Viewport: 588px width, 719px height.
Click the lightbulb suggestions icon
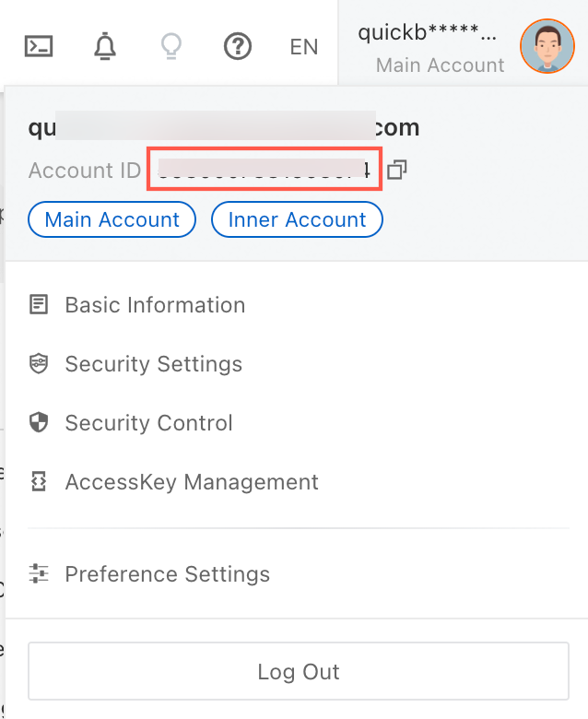coord(171,46)
